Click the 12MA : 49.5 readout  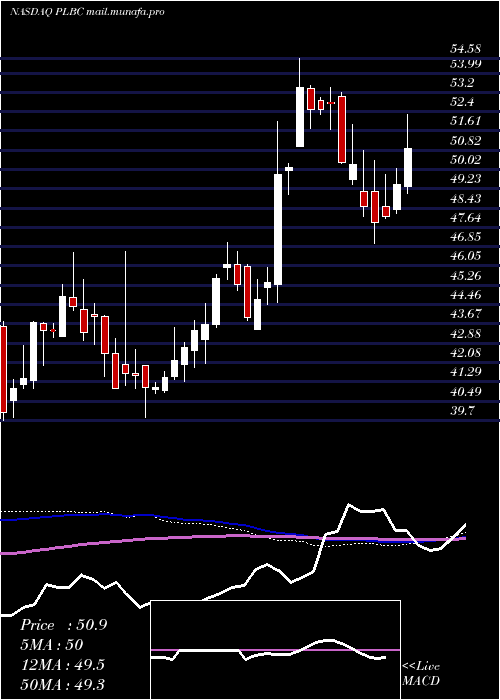62,665
